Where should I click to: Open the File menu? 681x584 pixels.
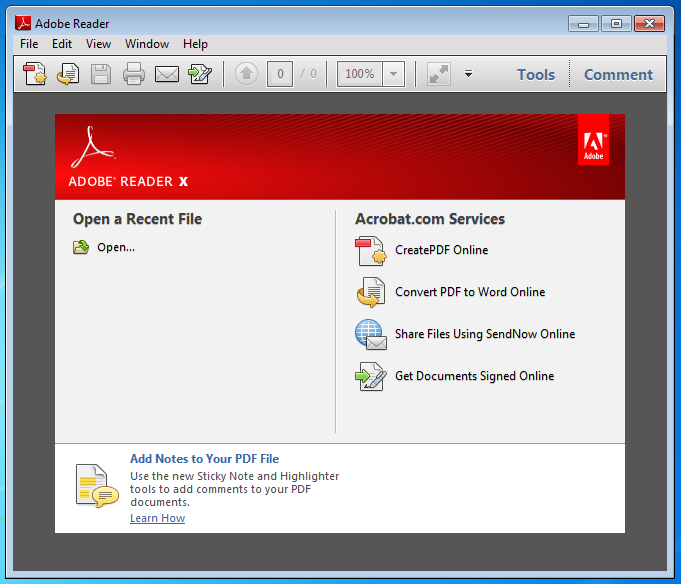click(x=29, y=44)
